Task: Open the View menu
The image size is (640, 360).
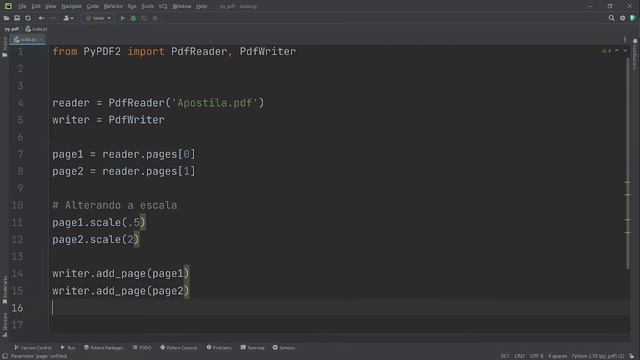Action: point(50,6)
